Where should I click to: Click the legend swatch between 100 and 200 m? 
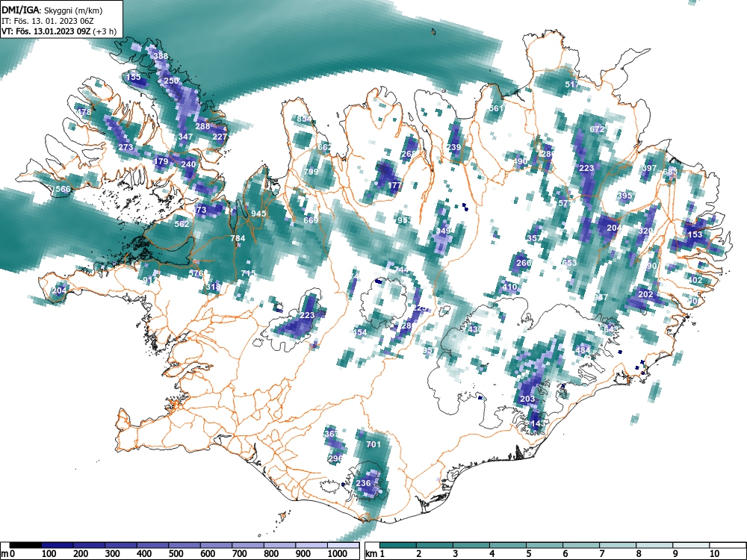(x=58, y=545)
